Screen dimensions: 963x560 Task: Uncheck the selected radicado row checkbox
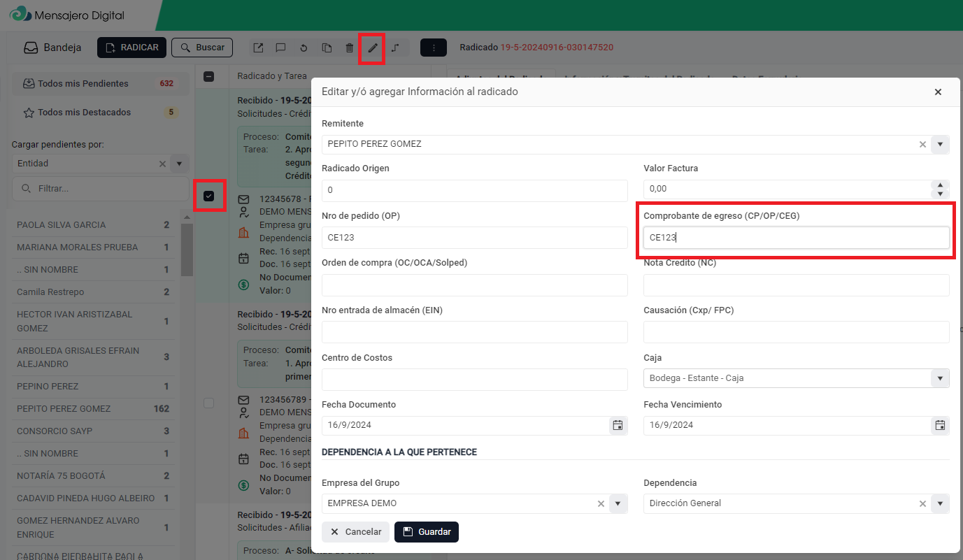[208, 196]
